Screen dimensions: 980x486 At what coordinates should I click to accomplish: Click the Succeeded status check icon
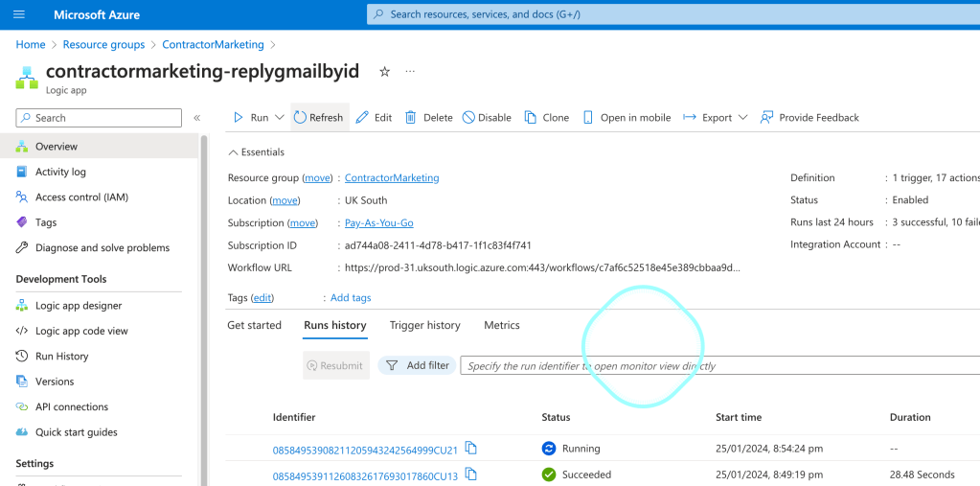[x=549, y=474]
